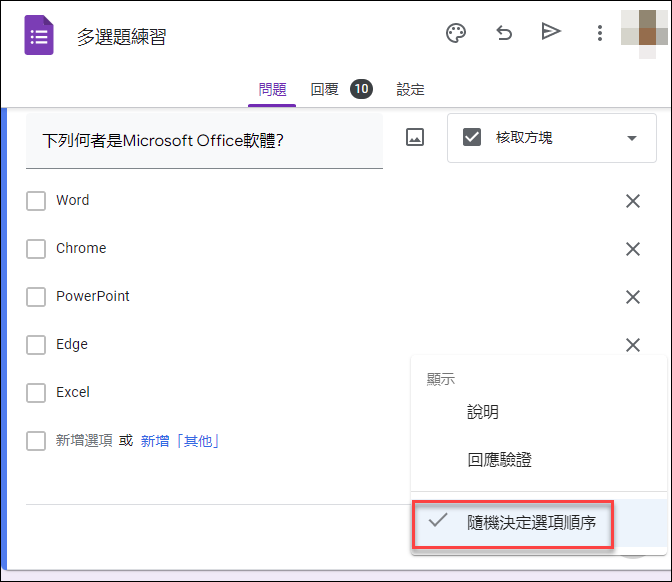
Task: Click the Excel option text
Action: click(73, 392)
